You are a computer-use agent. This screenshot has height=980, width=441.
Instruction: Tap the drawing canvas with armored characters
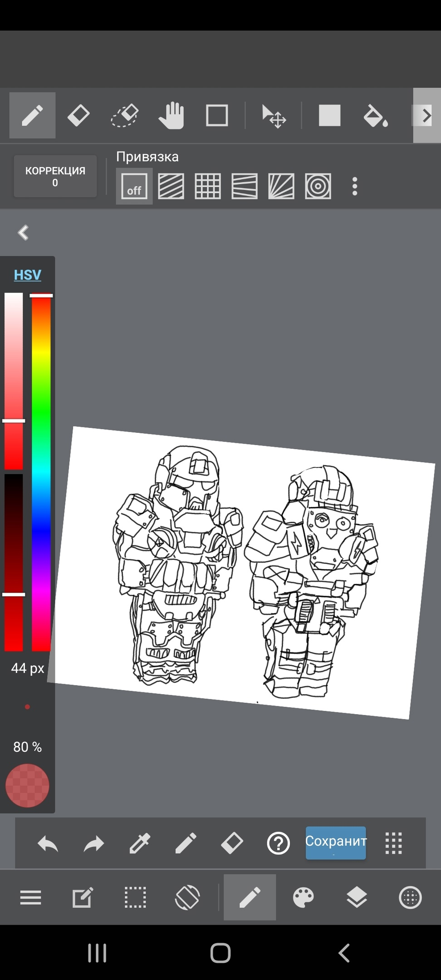tap(240, 572)
